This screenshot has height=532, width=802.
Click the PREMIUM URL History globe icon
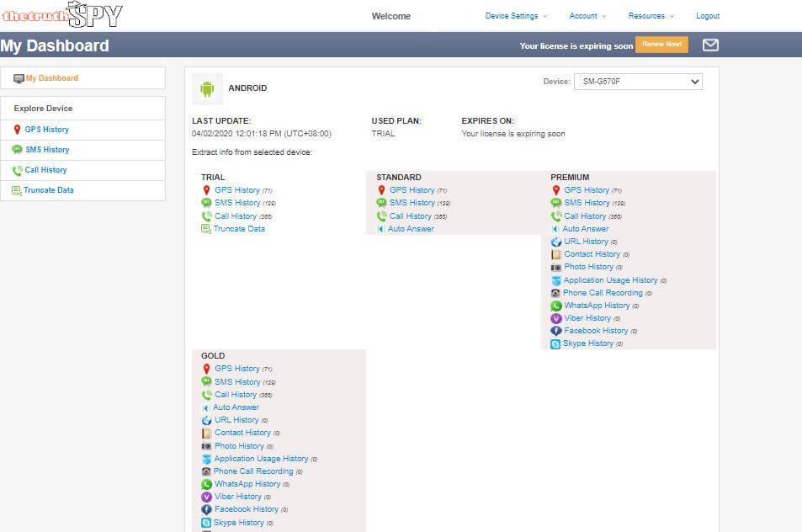pos(556,242)
